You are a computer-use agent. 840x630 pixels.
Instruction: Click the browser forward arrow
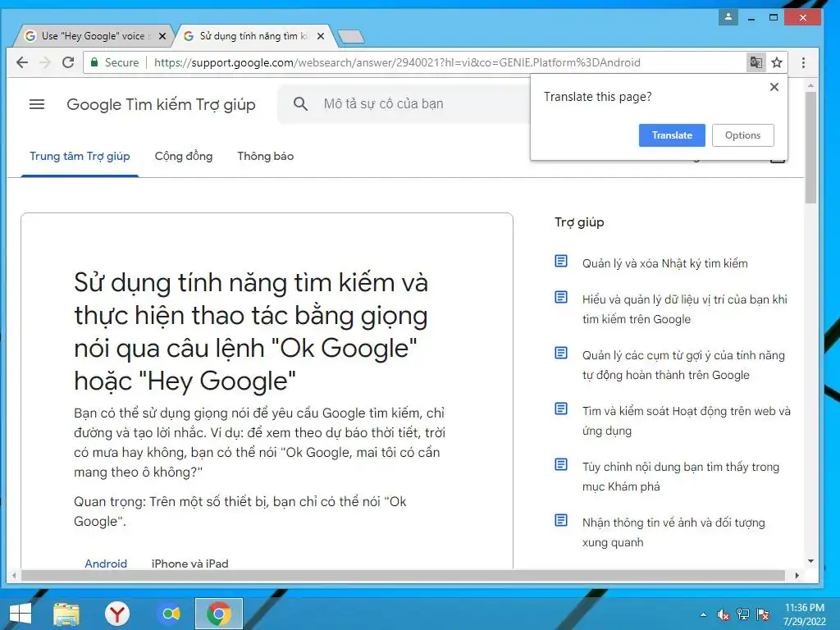coord(45,62)
